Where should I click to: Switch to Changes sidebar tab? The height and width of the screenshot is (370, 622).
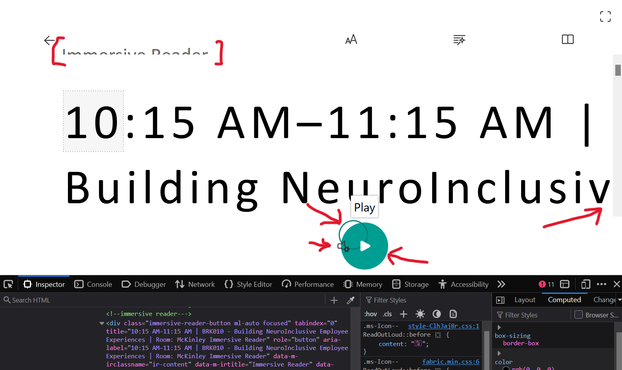(x=604, y=300)
